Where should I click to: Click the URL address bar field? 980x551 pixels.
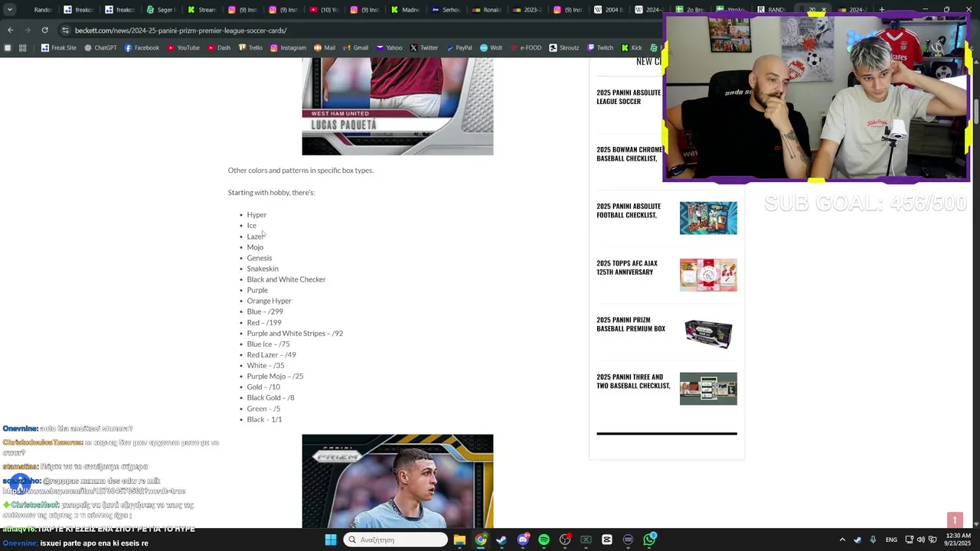[360, 30]
